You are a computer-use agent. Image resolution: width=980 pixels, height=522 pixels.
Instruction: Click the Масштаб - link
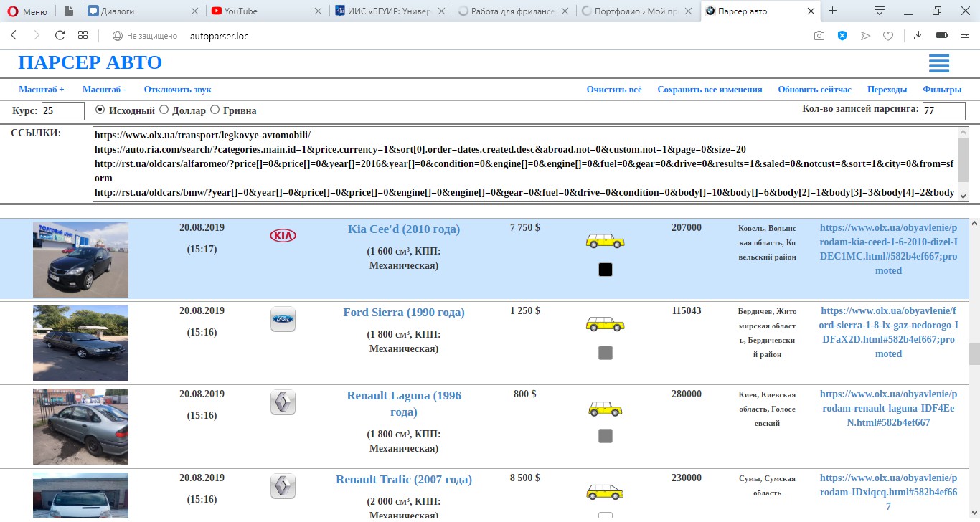(104, 90)
